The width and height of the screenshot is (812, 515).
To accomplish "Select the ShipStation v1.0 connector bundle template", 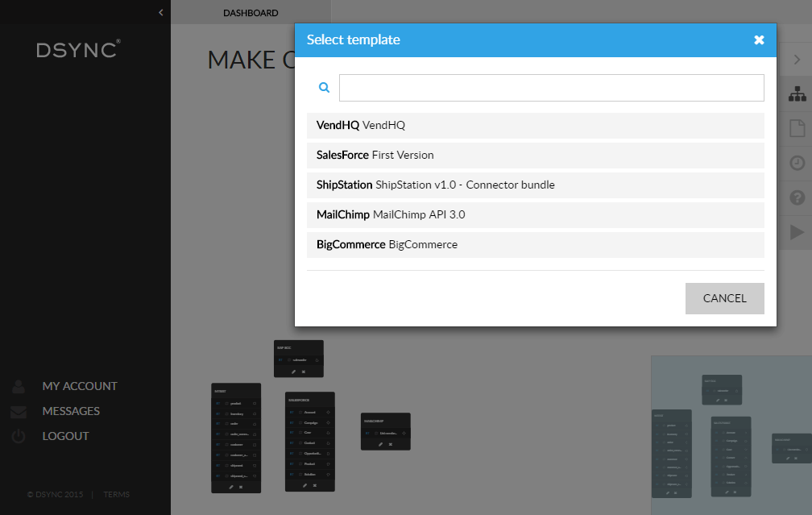I will tap(535, 185).
